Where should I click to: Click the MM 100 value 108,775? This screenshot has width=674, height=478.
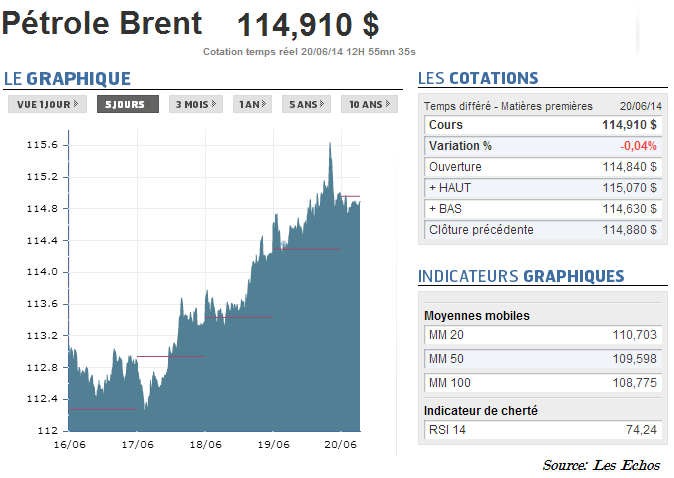[634, 383]
